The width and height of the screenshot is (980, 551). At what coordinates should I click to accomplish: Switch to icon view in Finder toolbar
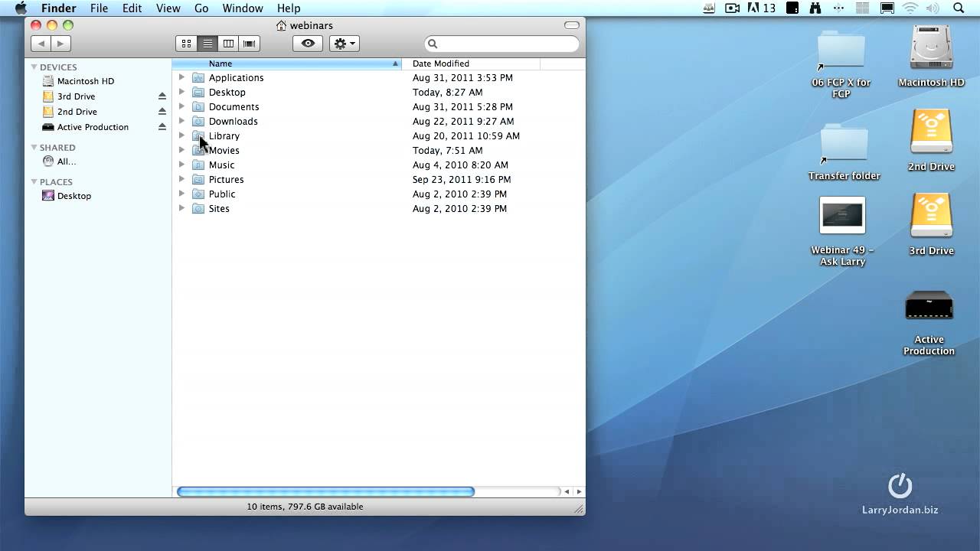[x=186, y=44]
